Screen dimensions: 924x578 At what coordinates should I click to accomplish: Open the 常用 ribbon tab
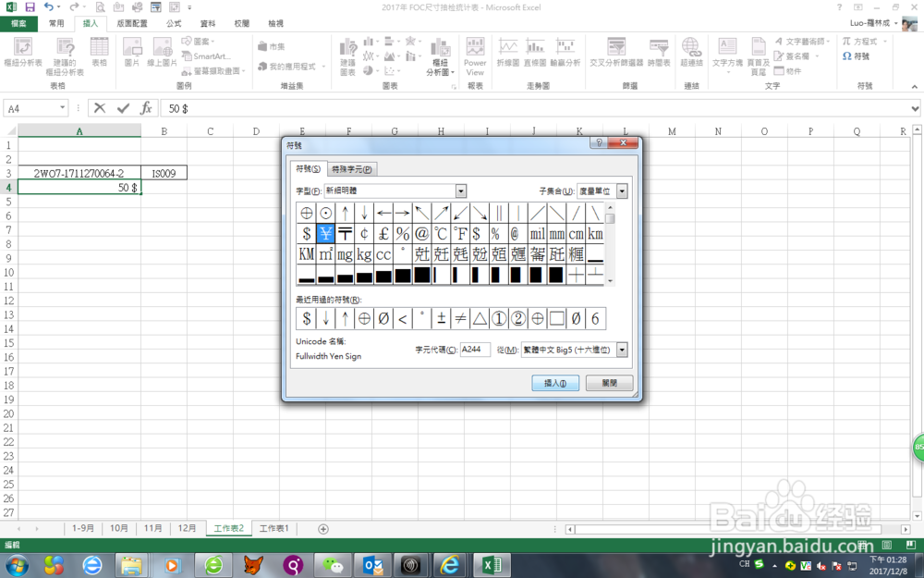pos(56,24)
